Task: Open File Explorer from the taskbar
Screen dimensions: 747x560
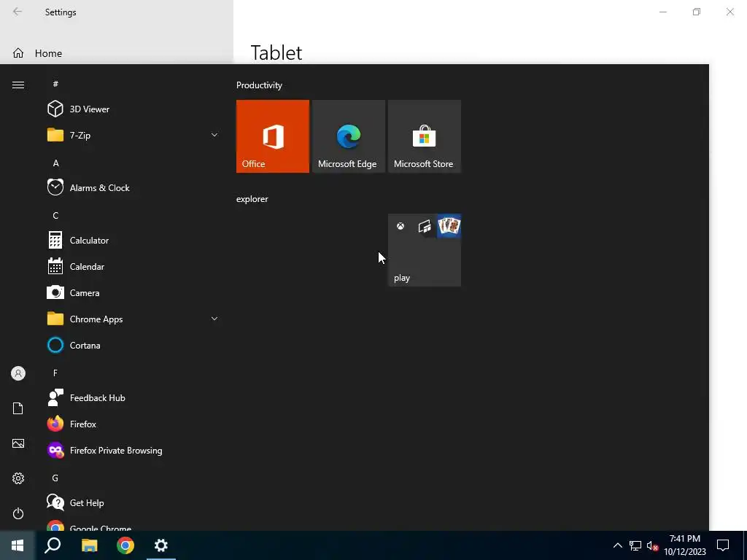Action: (x=89, y=545)
